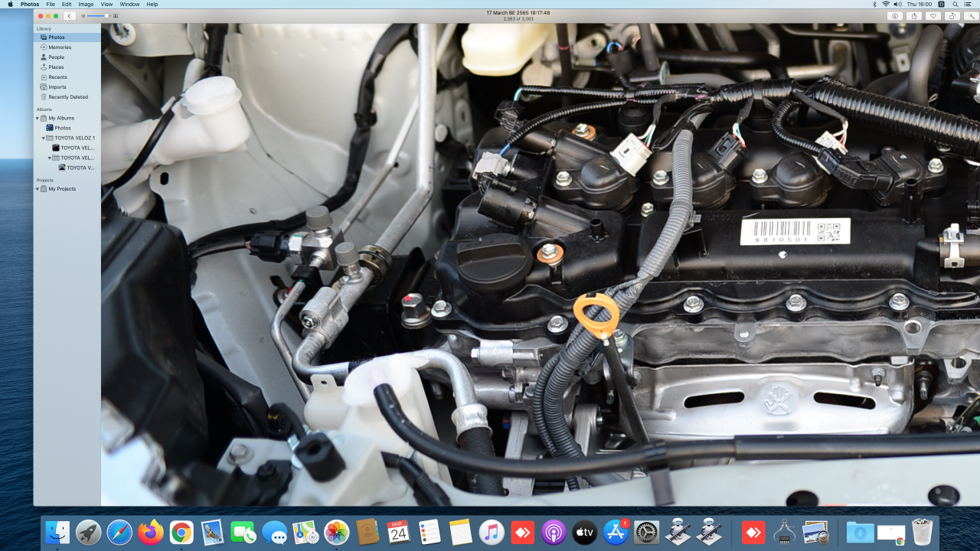The height and width of the screenshot is (551, 980).
Task: Go back with the chevron button
Action: [69, 16]
